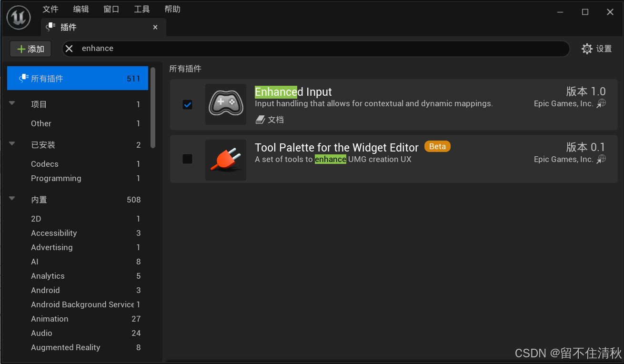Select 所有插件 category

pos(78,78)
